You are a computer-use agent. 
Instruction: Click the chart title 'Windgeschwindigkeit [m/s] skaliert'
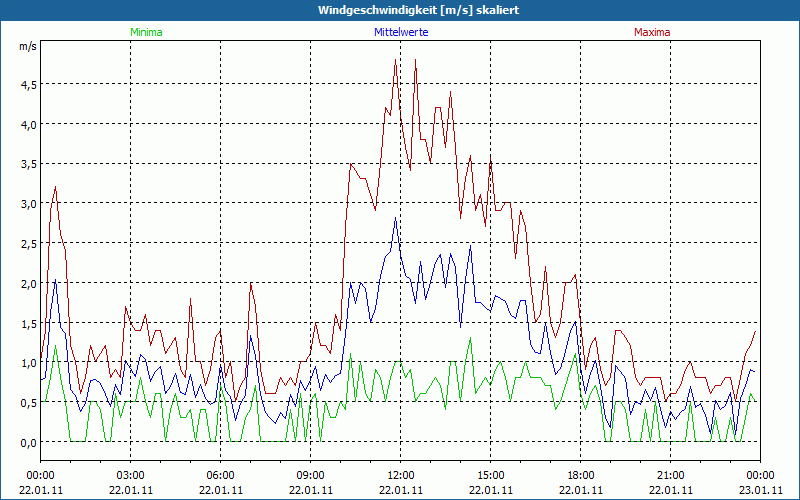(x=418, y=10)
